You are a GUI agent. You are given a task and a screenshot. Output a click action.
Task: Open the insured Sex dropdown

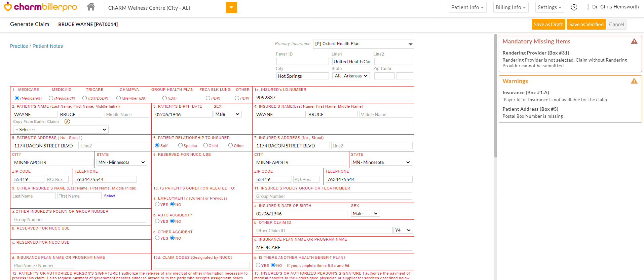pos(366,213)
